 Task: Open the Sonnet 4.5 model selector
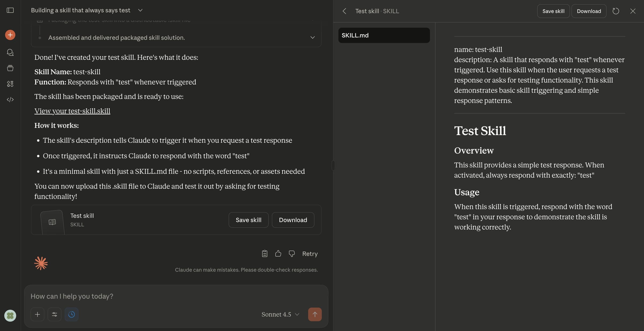pyautogui.click(x=280, y=314)
